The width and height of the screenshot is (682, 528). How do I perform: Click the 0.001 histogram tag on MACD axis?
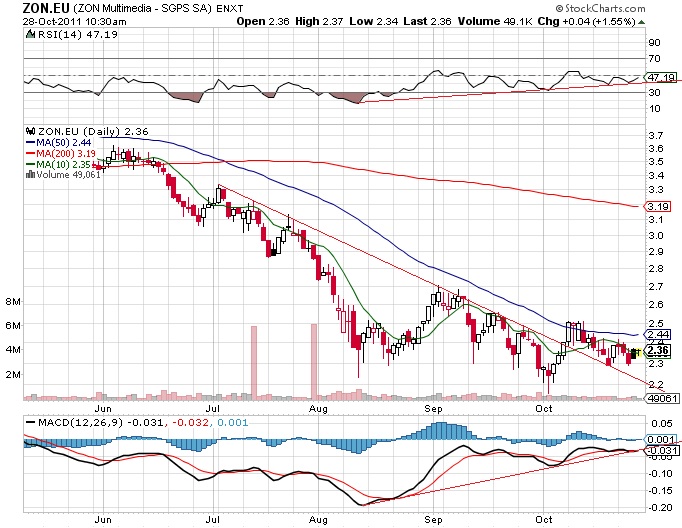click(660, 439)
